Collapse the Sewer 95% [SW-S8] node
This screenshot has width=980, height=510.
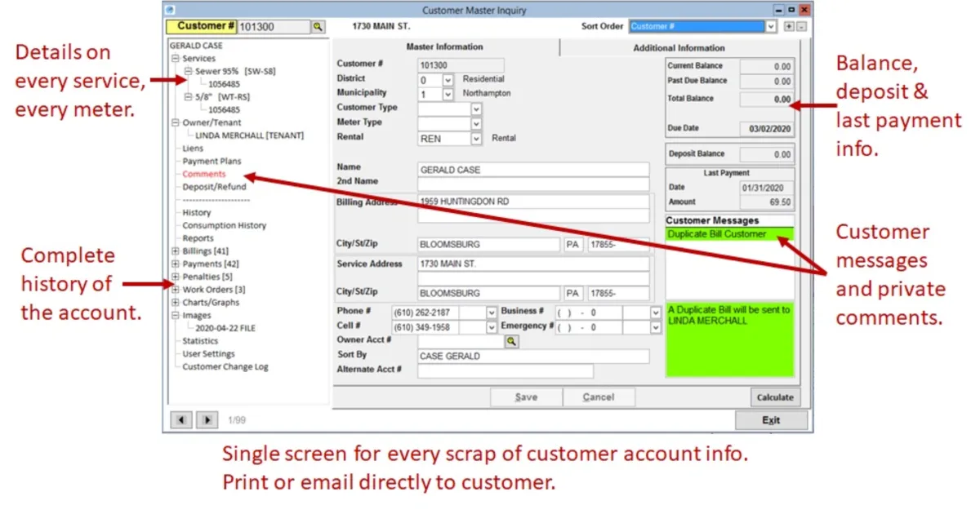[x=188, y=71]
